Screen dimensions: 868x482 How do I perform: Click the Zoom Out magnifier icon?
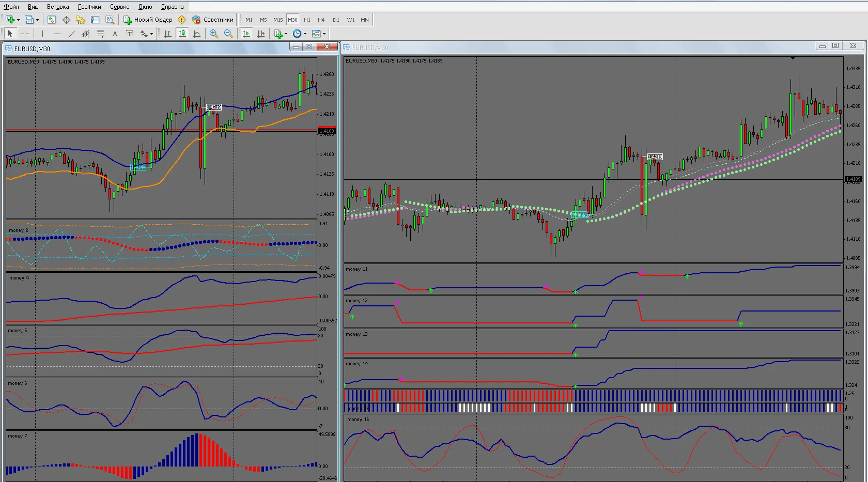[x=228, y=34]
